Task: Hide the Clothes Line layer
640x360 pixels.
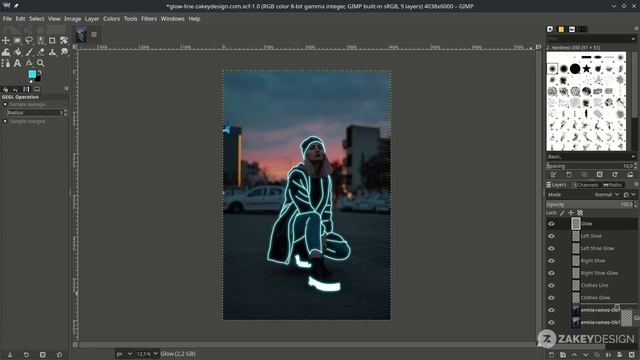Action: (x=551, y=285)
